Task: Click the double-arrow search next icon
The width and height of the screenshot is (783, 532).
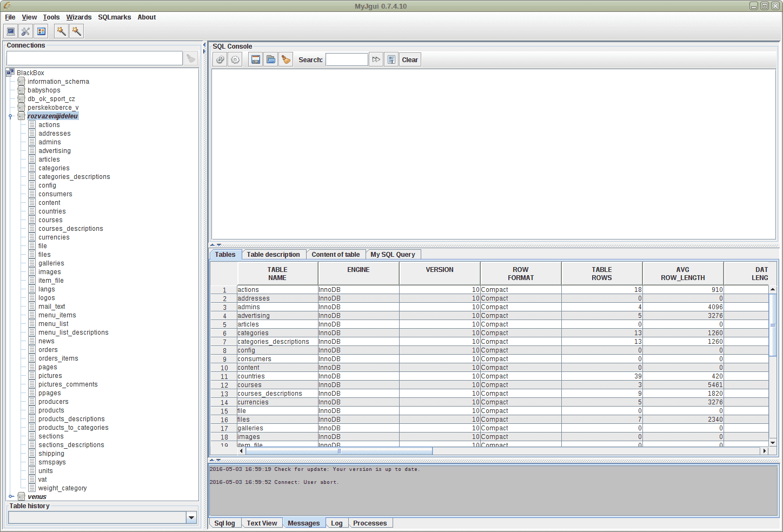Action: coord(376,59)
